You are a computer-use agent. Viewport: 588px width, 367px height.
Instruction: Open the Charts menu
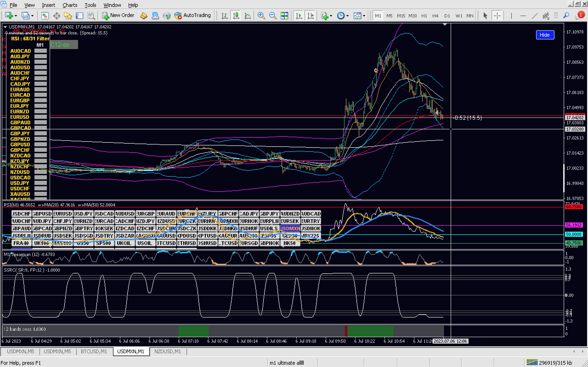(70, 5)
